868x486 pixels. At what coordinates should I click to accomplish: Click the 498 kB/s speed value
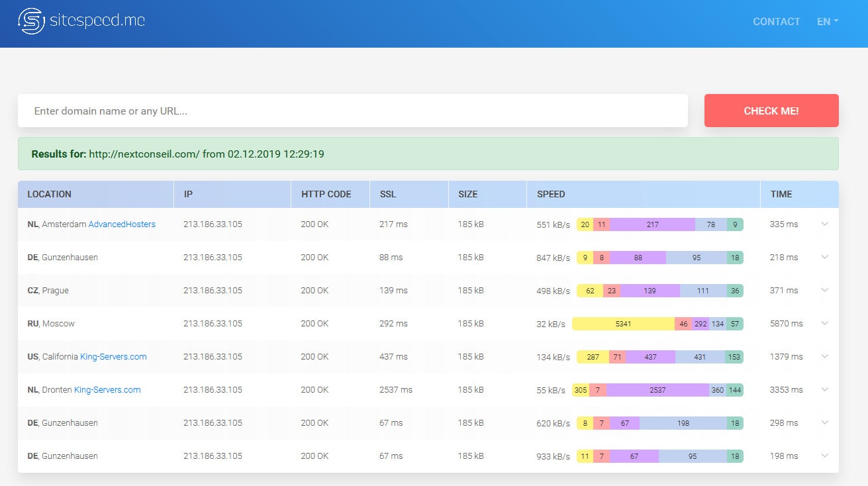[553, 291]
